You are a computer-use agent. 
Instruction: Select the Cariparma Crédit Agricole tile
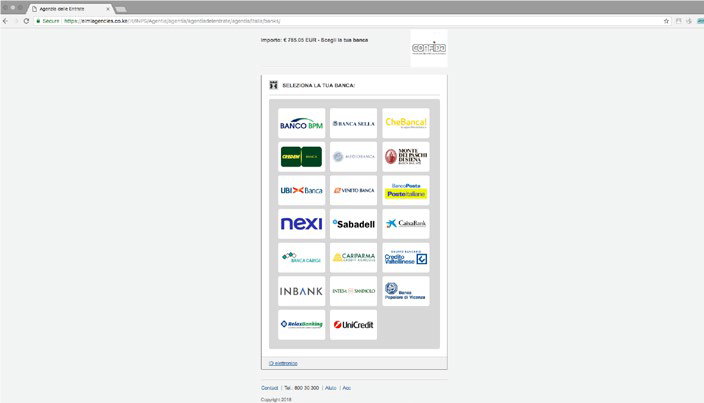point(353,258)
